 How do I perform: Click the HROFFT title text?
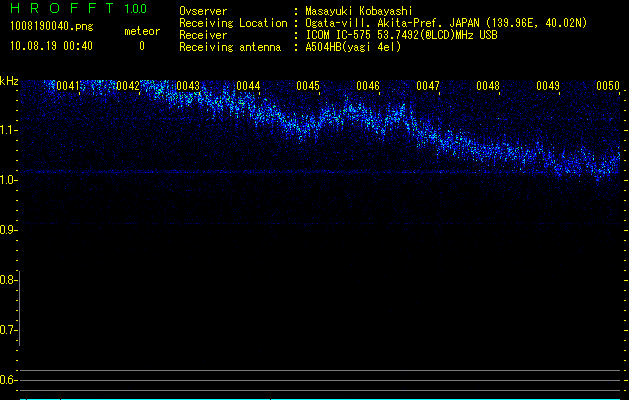pyautogui.click(x=62, y=9)
